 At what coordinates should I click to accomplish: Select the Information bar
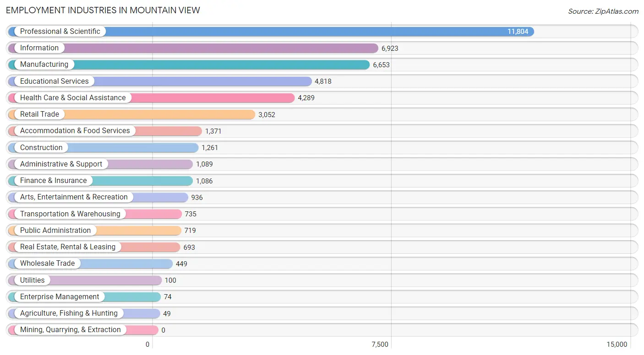[193, 48]
